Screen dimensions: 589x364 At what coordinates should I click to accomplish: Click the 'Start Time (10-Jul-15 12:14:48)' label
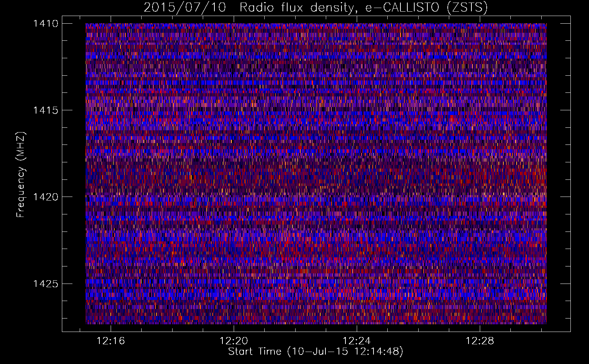pyautogui.click(x=316, y=352)
